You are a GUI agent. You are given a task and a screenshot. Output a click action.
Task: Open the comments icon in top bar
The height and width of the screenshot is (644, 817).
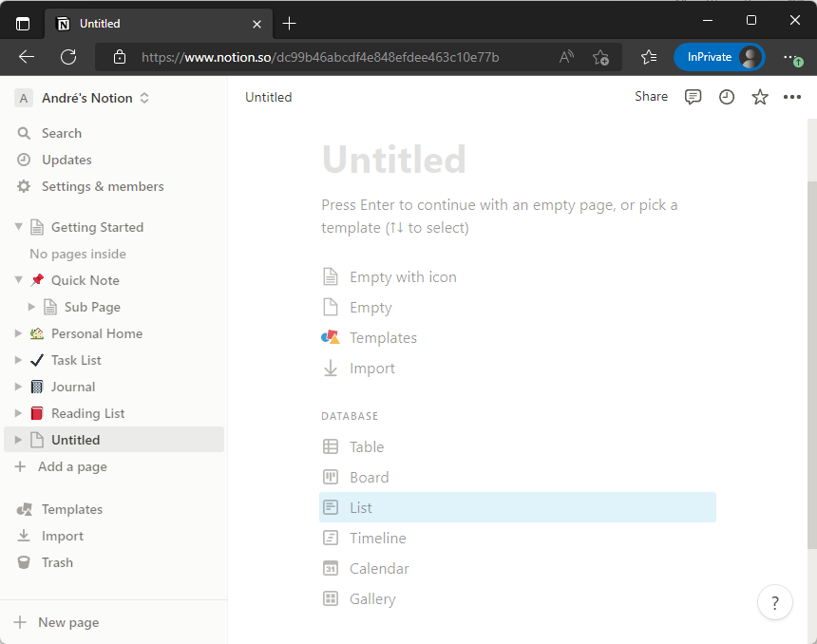[x=693, y=97]
